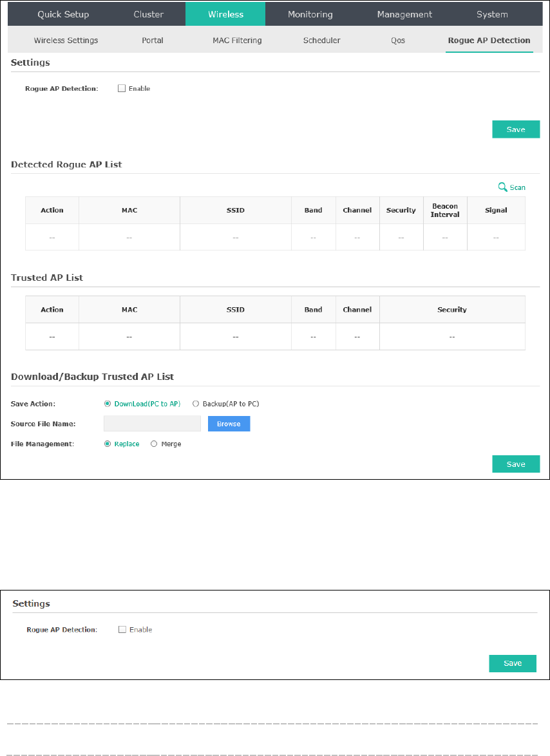Go to Wireless Settings sub-tab
The width and height of the screenshot is (550, 756).
point(66,41)
